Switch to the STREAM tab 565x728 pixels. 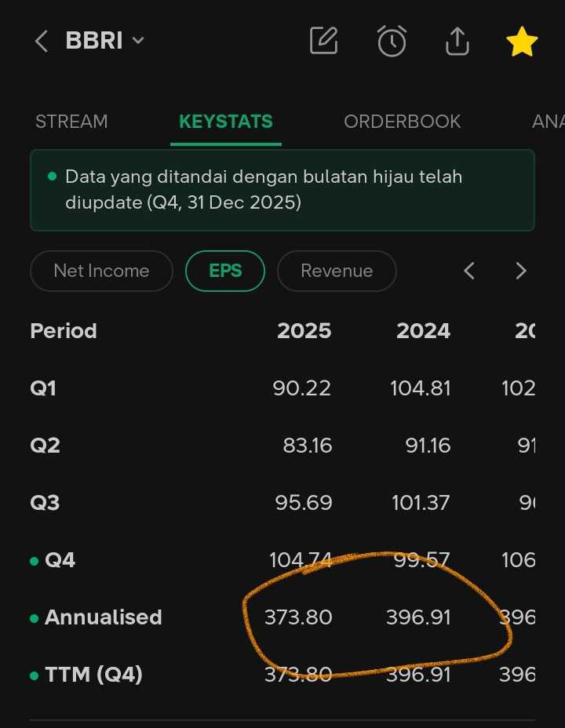click(x=71, y=122)
